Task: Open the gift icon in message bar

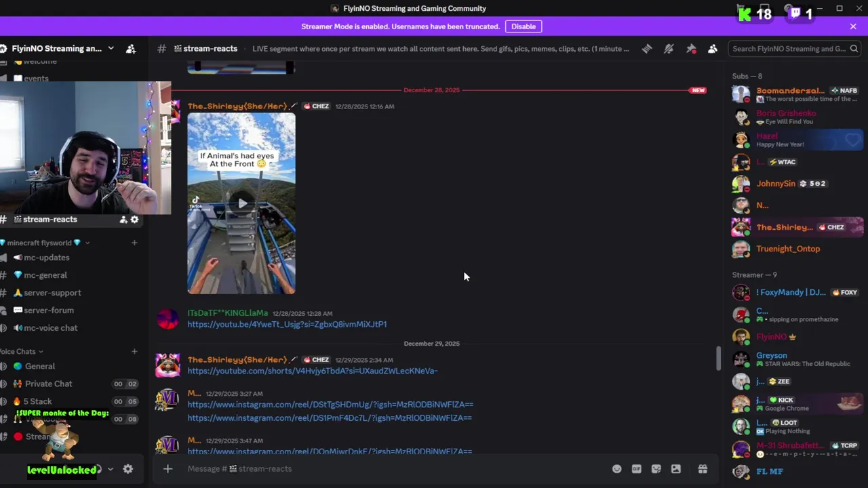Action: (x=703, y=469)
